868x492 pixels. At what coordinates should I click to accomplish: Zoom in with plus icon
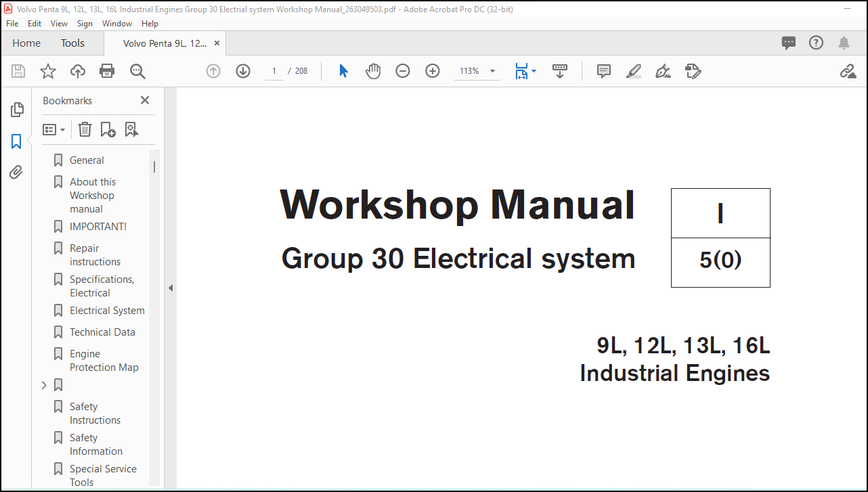[433, 71]
